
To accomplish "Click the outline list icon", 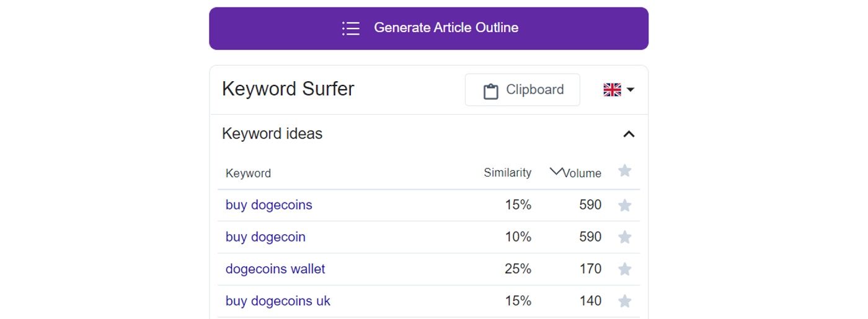I will tap(351, 28).
